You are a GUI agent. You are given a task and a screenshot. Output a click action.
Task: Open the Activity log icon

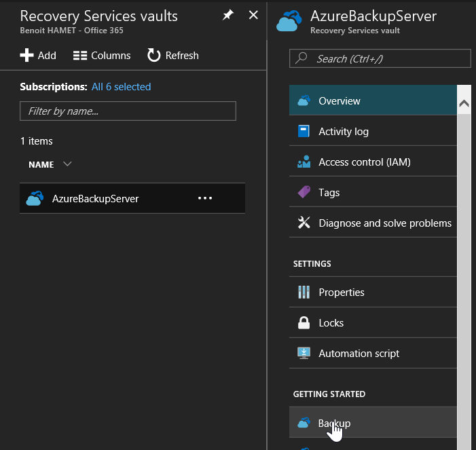304,132
